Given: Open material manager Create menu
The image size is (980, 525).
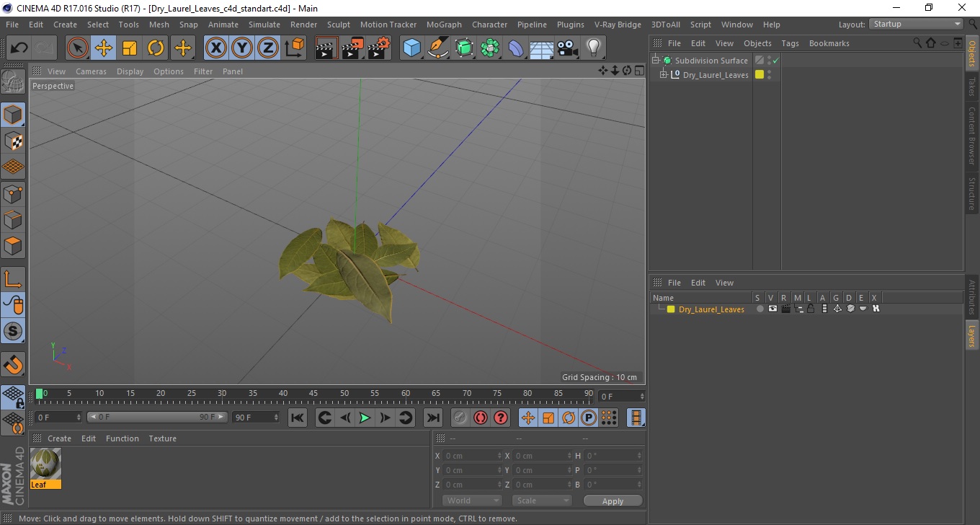Looking at the screenshot, I should (59, 438).
